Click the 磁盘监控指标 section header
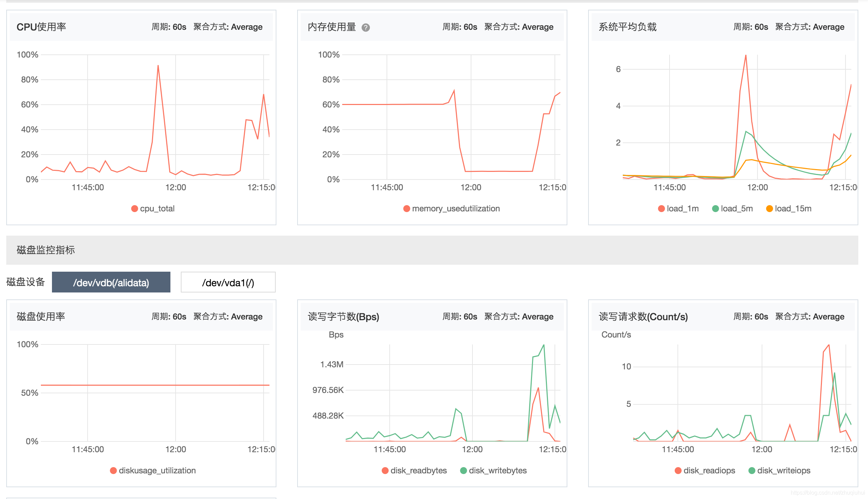The height and width of the screenshot is (499, 868). pyautogui.click(x=46, y=250)
